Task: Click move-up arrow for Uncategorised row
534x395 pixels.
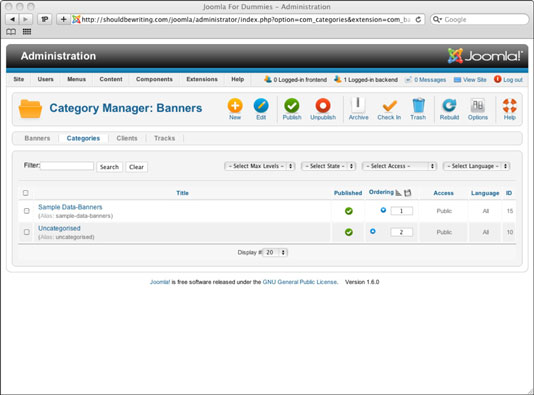Action: [x=373, y=231]
